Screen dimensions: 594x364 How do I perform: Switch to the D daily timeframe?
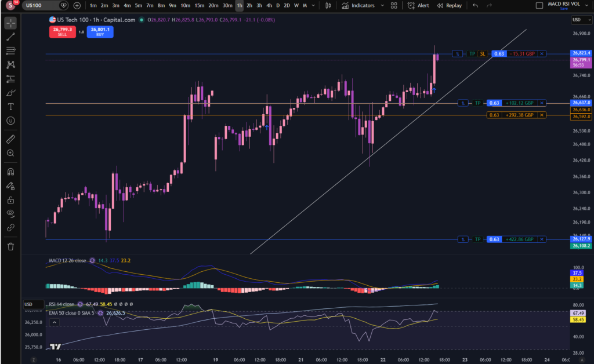coord(278,6)
